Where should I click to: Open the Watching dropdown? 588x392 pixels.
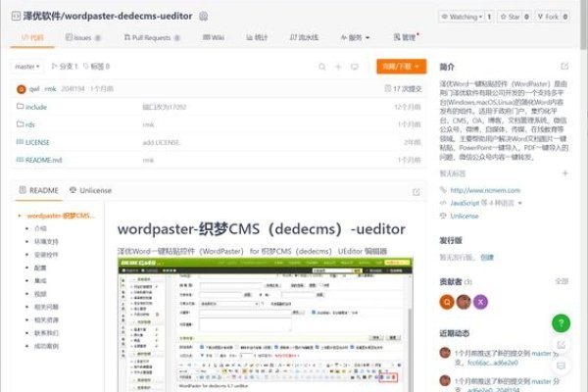click(x=462, y=17)
